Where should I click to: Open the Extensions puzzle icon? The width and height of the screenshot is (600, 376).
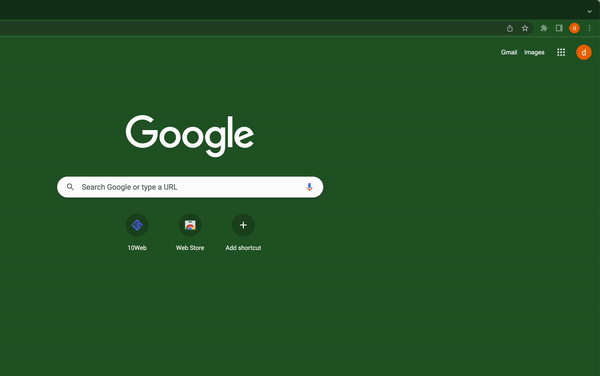(544, 28)
